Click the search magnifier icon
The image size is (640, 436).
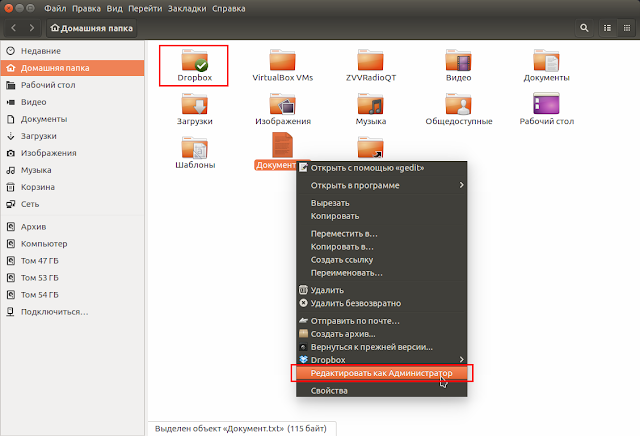click(x=584, y=28)
